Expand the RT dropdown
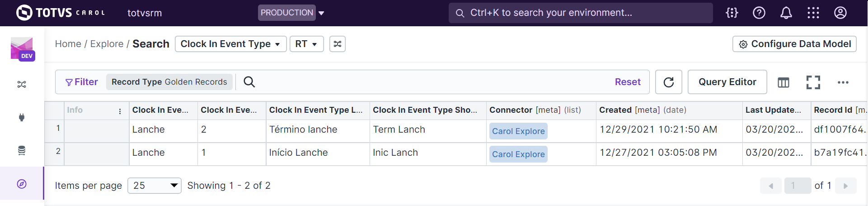The width and height of the screenshot is (868, 206). pyautogui.click(x=306, y=44)
